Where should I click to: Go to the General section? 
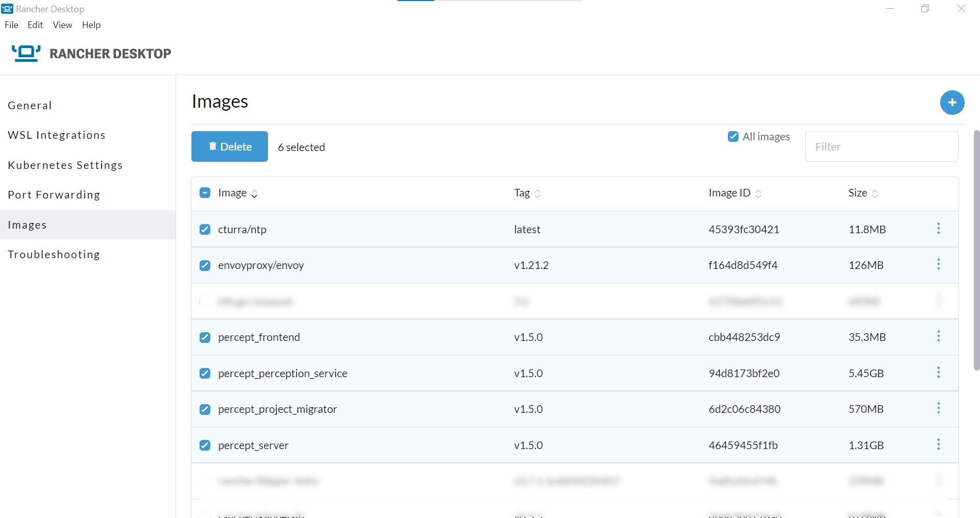pyautogui.click(x=88, y=105)
